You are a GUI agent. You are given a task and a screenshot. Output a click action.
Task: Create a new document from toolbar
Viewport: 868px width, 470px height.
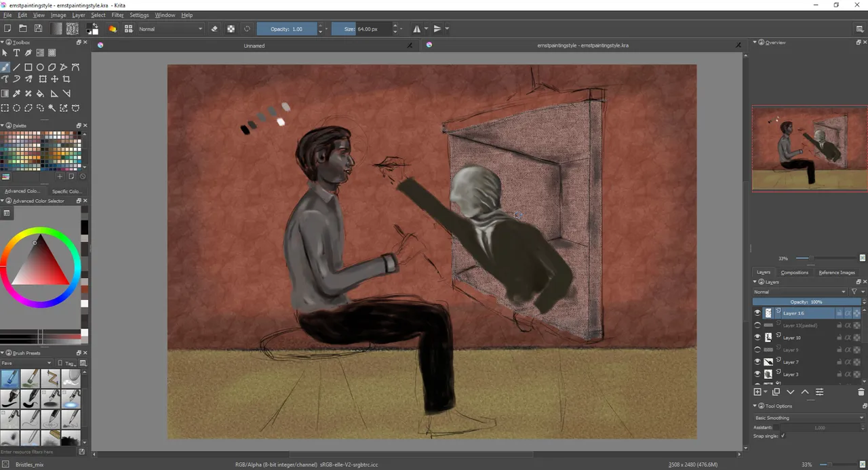[x=7, y=28]
